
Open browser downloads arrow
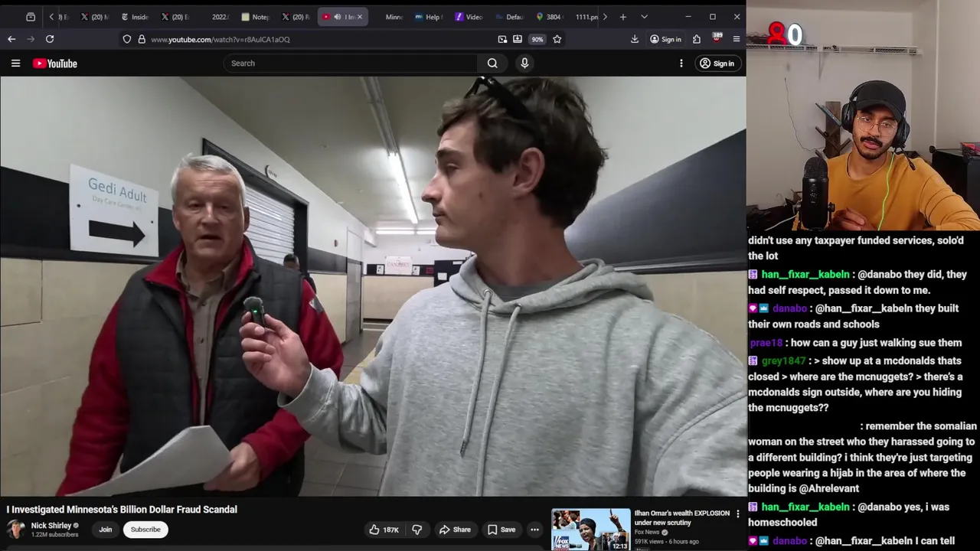tap(635, 39)
